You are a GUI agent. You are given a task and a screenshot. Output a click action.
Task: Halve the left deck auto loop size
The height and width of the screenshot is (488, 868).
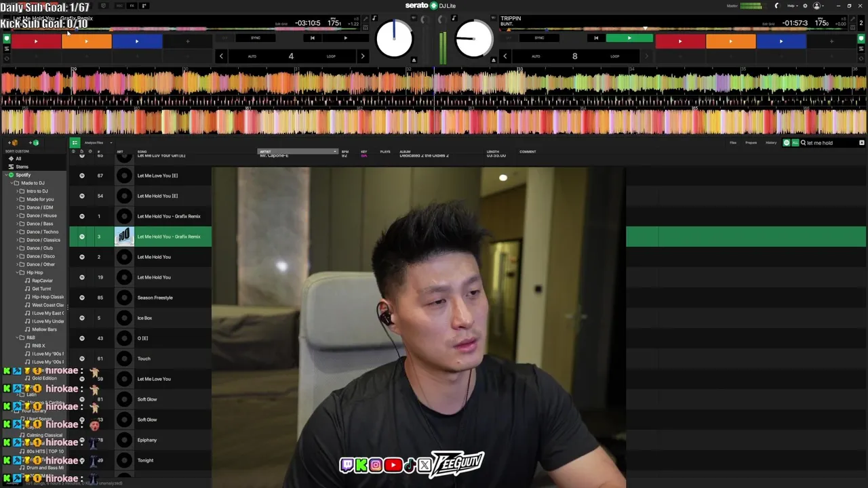coord(221,56)
